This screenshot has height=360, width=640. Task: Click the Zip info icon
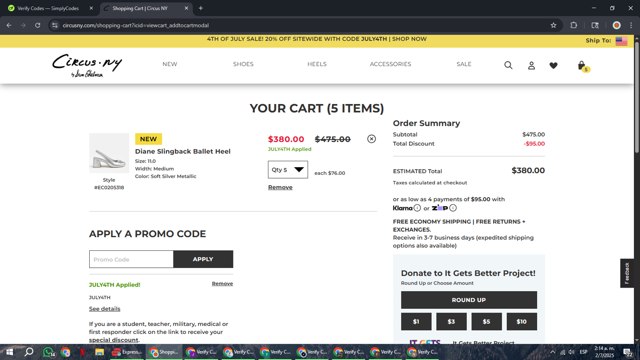pyautogui.click(x=453, y=208)
